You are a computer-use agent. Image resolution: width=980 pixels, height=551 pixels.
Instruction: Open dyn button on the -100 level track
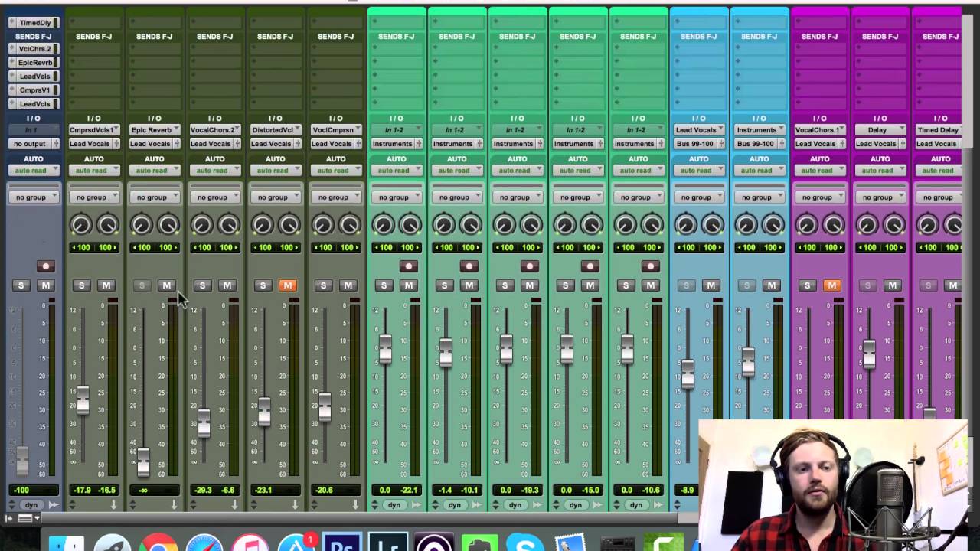tap(31, 505)
